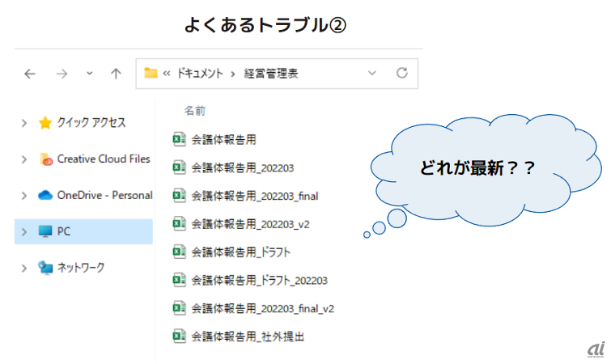Select the file 会議体報告用_202203
The height and width of the screenshot is (364, 611).
coord(242,167)
